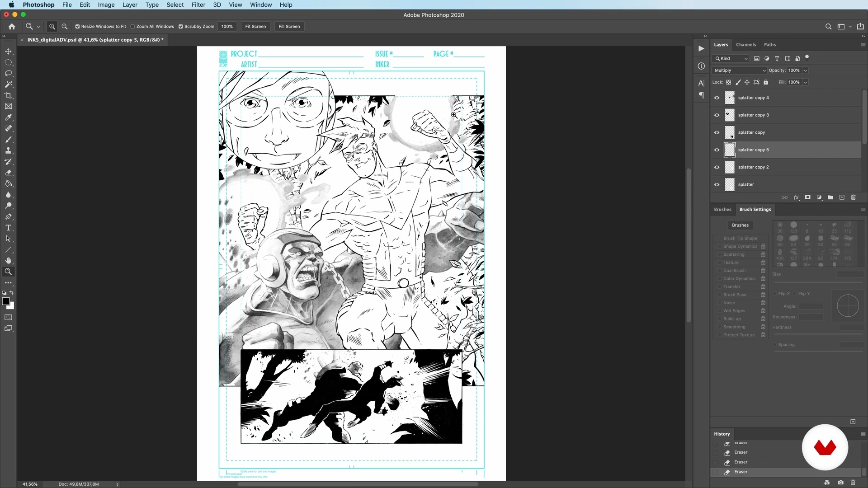Screen dimensions: 868x488
Task: Select the Crop tool
Action: click(x=8, y=95)
